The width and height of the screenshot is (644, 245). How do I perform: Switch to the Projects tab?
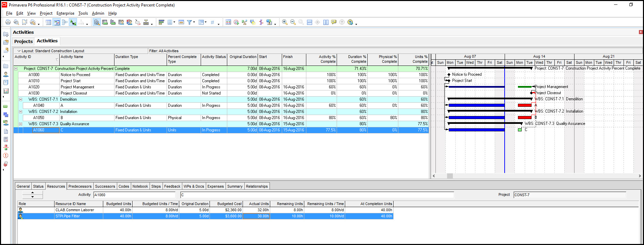point(24,41)
